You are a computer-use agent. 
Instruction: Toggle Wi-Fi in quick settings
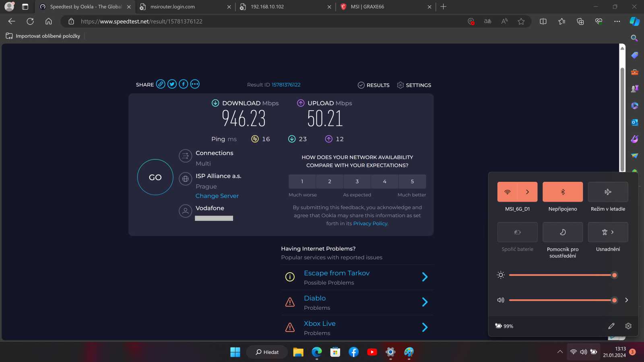508,192
